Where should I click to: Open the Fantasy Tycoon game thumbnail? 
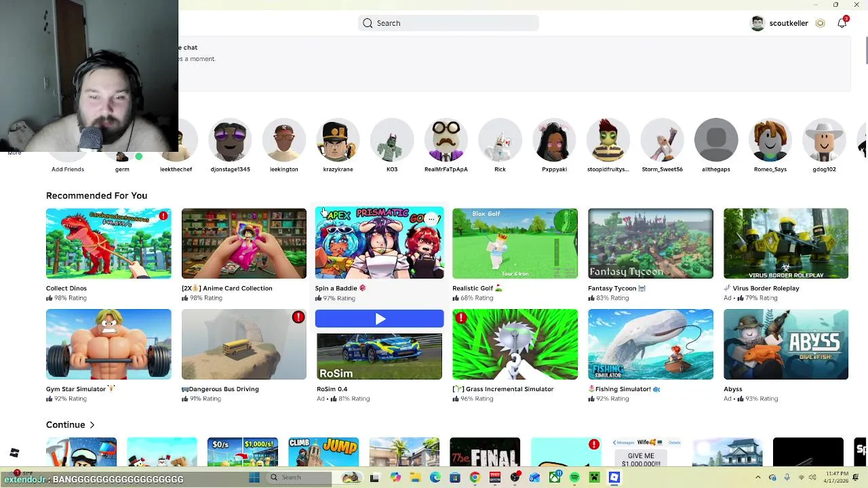(650, 243)
